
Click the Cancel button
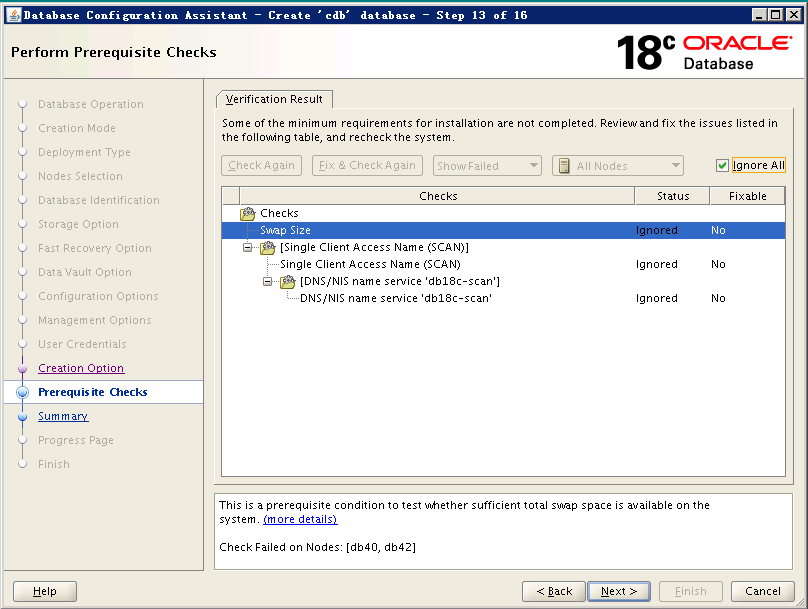tap(763, 591)
